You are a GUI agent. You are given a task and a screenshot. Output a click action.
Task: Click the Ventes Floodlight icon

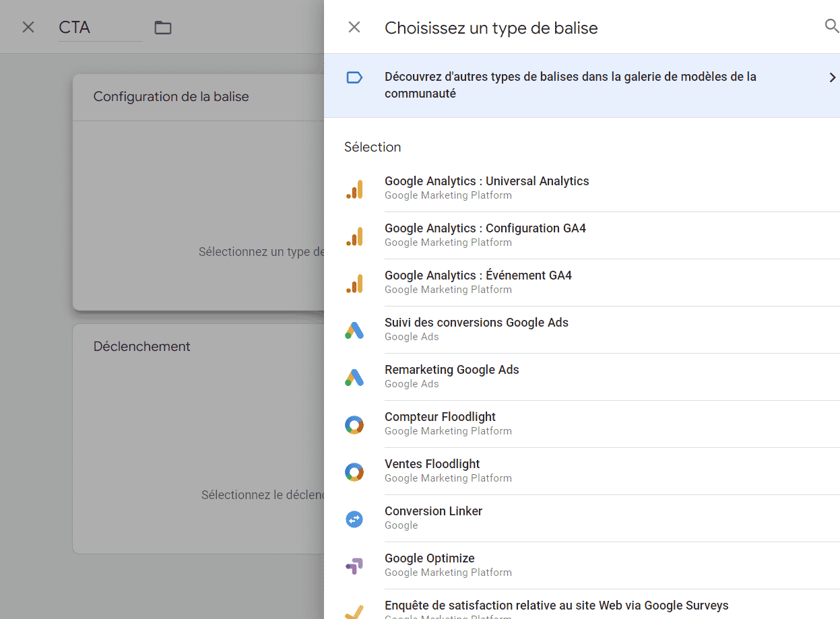coord(354,472)
